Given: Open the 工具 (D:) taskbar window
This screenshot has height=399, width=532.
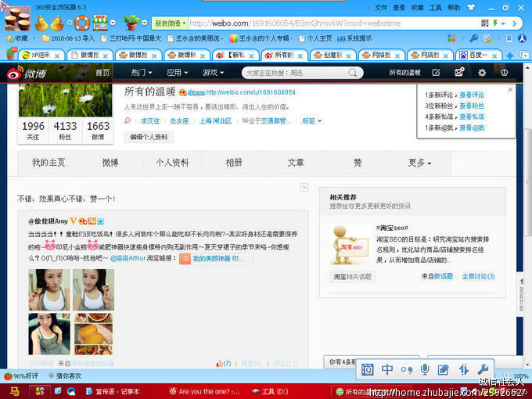Looking at the screenshot, I should point(271,391).
